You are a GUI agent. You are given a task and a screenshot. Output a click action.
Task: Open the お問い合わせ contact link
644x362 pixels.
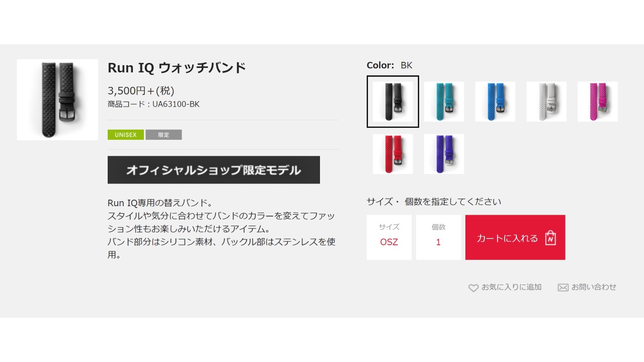(594, 287)
